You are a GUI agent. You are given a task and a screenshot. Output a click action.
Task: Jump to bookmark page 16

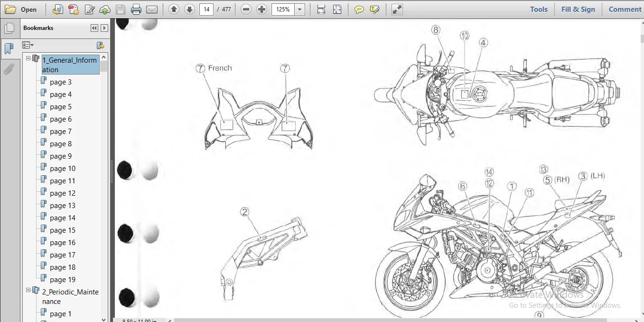63,243
